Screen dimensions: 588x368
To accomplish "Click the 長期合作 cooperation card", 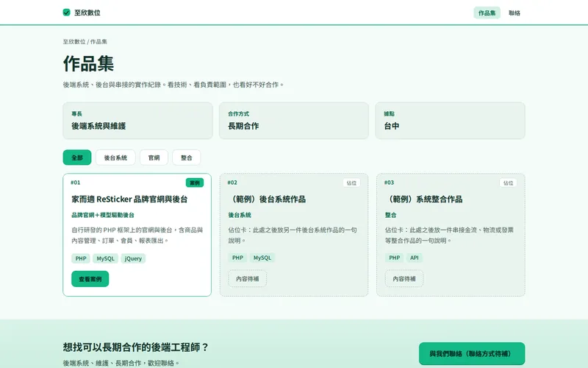I will [293, 121].
